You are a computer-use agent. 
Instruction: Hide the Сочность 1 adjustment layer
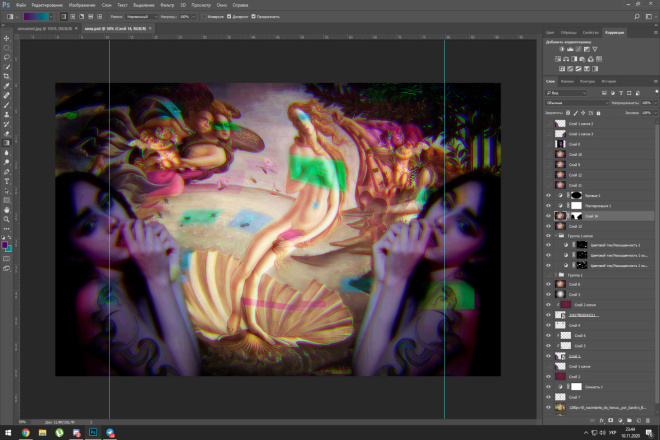548,387
